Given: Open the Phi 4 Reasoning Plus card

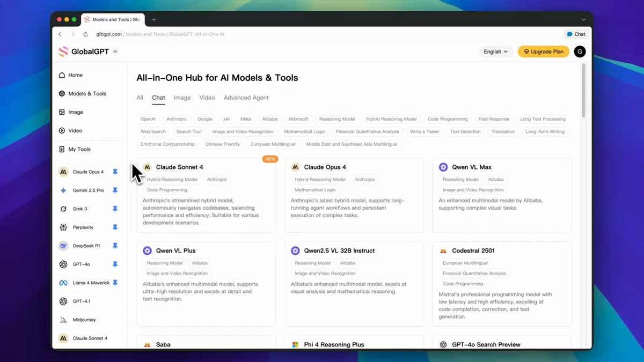Looking at the screenshot, I should (x=354, y=343).
